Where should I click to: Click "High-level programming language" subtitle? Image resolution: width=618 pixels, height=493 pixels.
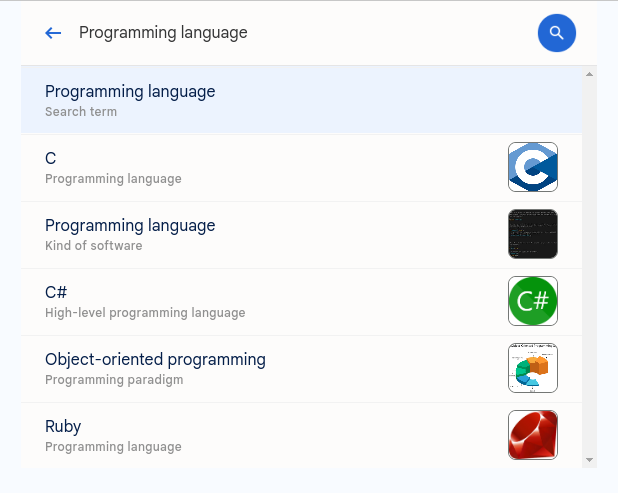[145, 313]
